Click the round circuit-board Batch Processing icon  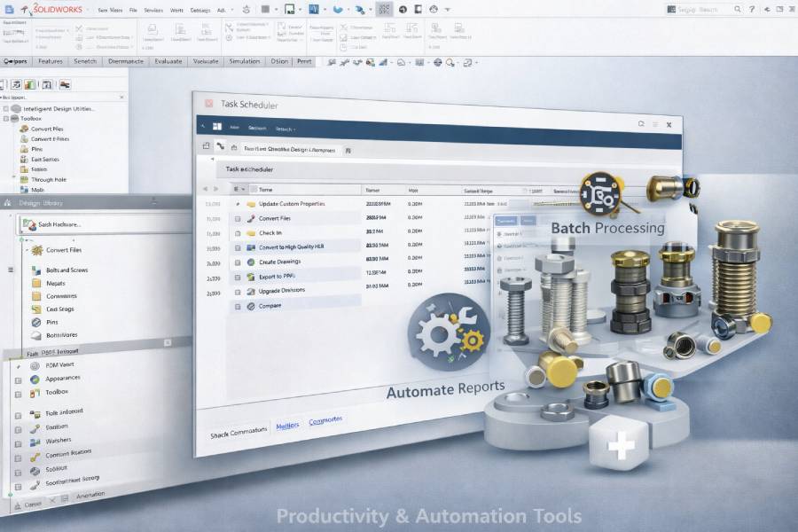(x=601, y=193)
